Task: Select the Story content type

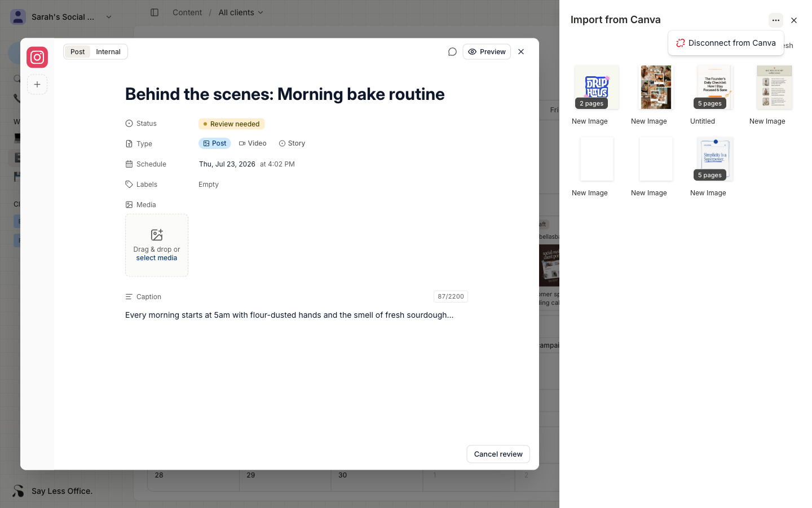Action: (x=292, y=143)
